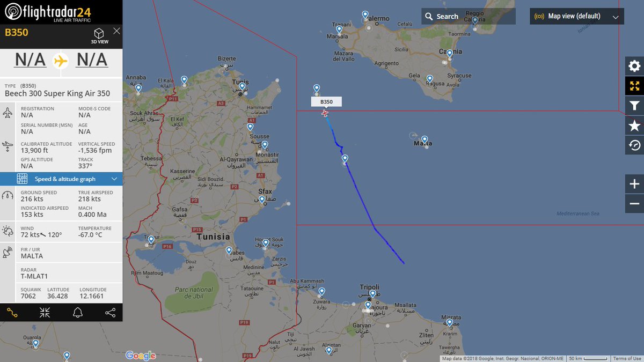Open the Terms of Use link
The height and width of the screenshot is (362, 644).
point(627,359)
